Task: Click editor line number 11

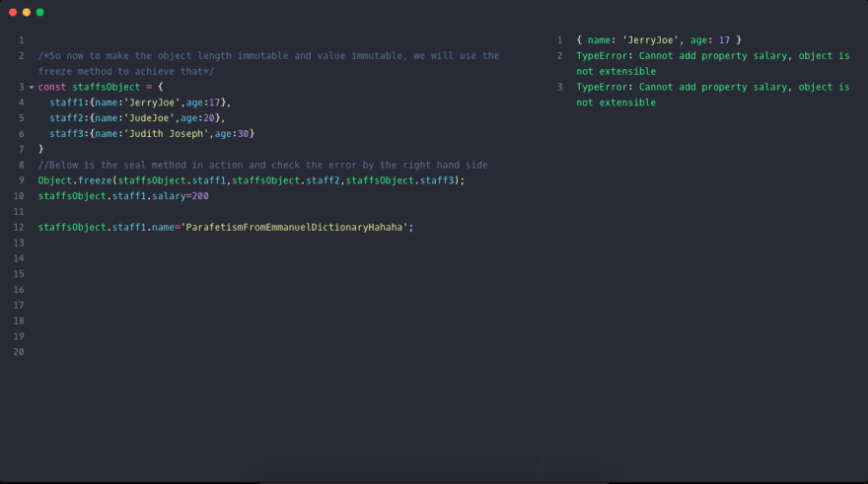Action: click(19, 212)
